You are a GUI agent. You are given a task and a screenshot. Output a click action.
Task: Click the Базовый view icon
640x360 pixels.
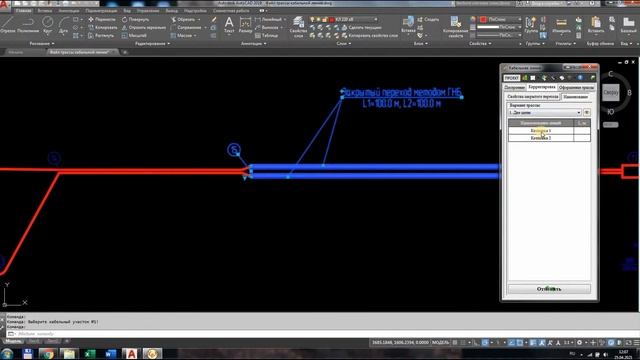click(628, 24)
